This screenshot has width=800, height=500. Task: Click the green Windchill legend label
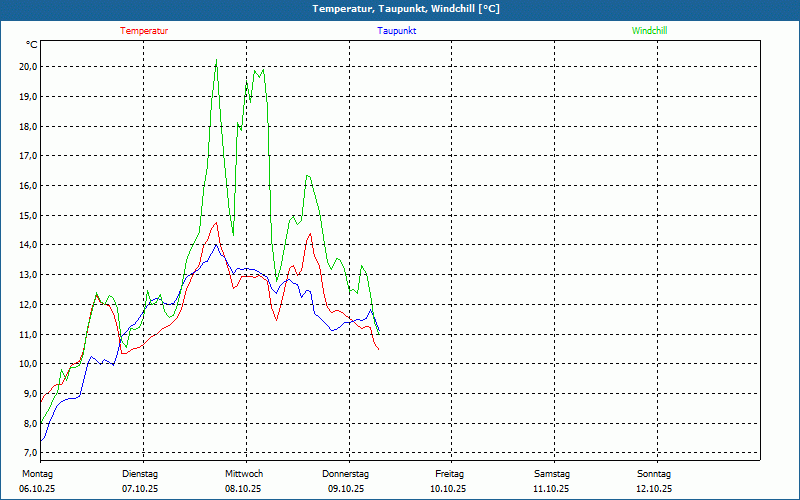pyautogui.click(x=649, y=31)
